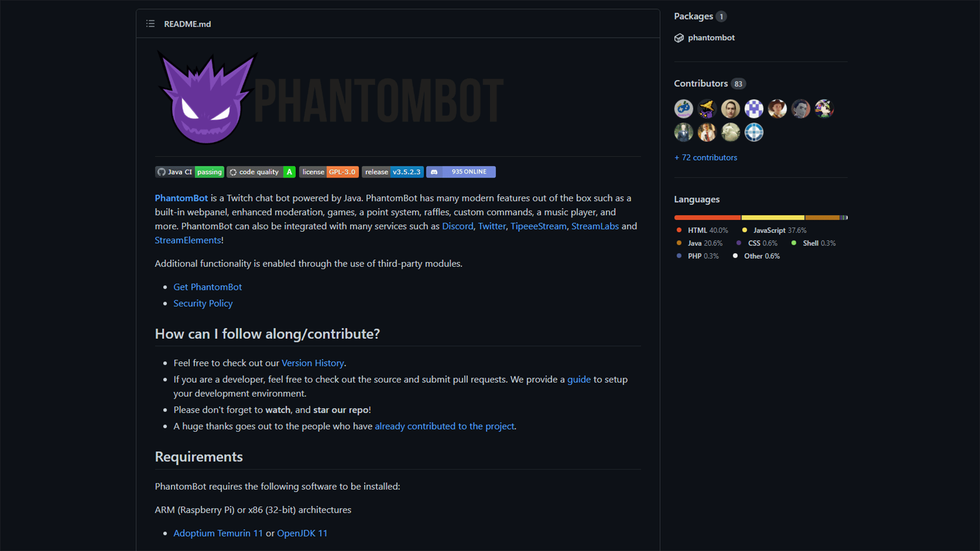The height and width of the screenshot is (551, 980).
Task: Open the Contributors 83 heading
Action: tap(709, 84)
